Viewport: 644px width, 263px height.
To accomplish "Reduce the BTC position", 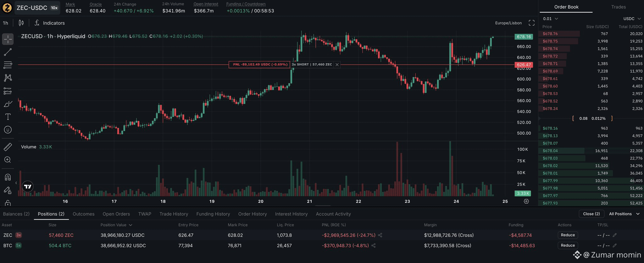I will [568, 245].
